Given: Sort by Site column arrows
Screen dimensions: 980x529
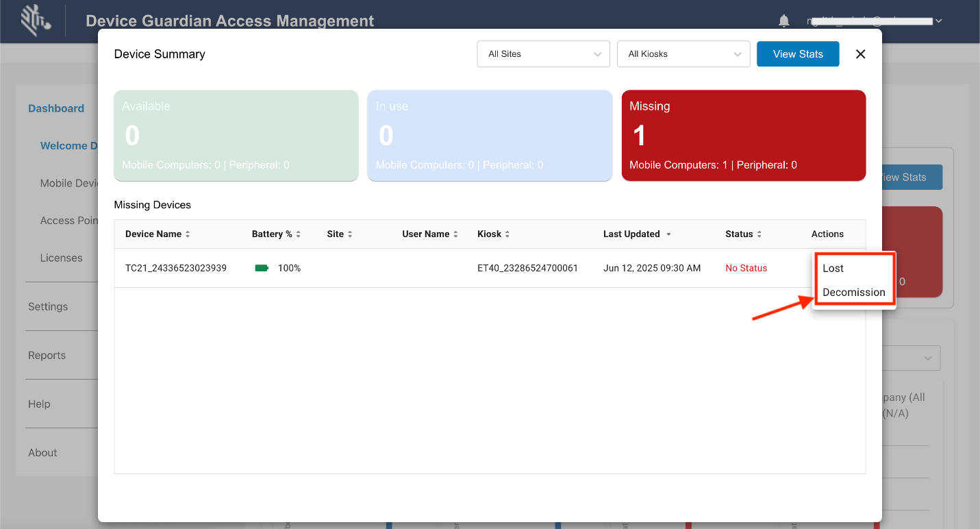Looking at the screenshot, I should tap(350, 234).
